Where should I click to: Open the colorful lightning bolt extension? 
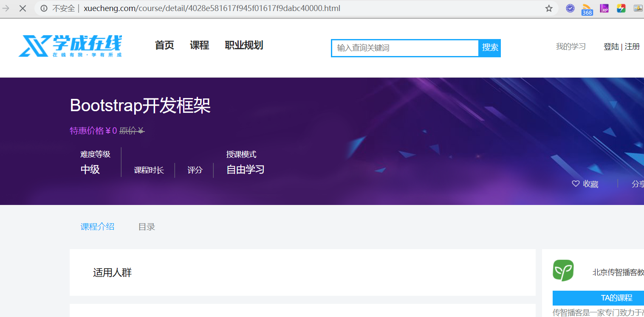point(621,8)
